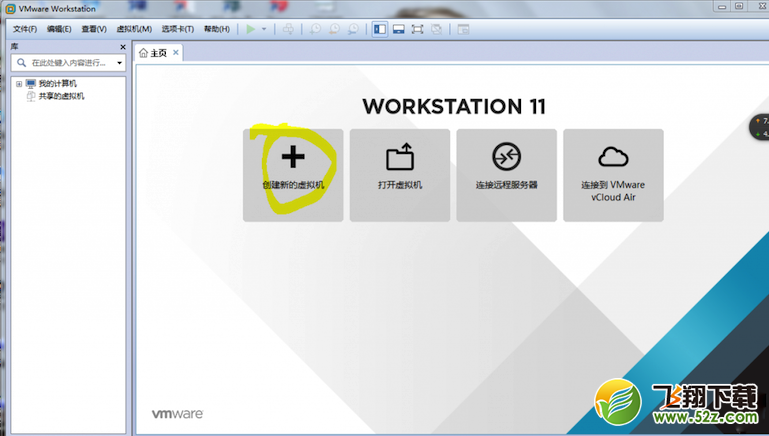Close the 主页 tab

pos(176,52)
